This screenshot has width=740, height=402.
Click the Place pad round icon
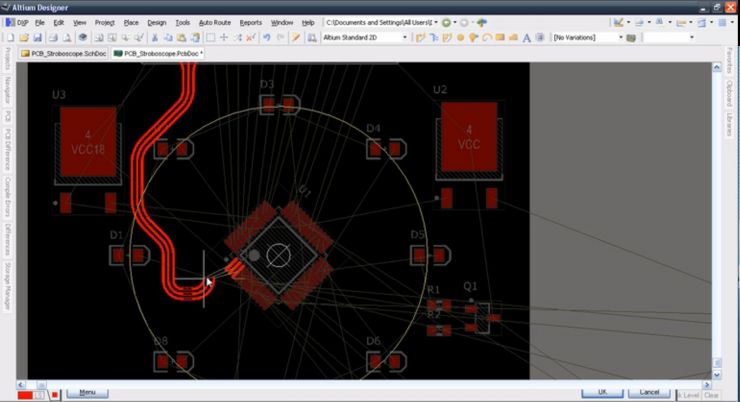coord(460,37)
